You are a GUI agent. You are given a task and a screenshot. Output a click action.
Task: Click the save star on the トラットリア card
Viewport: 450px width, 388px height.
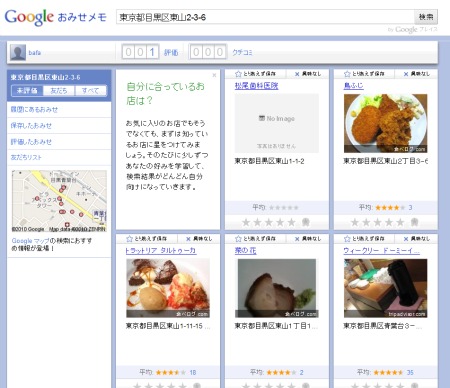pyautogui.click(x=129, y=239)
